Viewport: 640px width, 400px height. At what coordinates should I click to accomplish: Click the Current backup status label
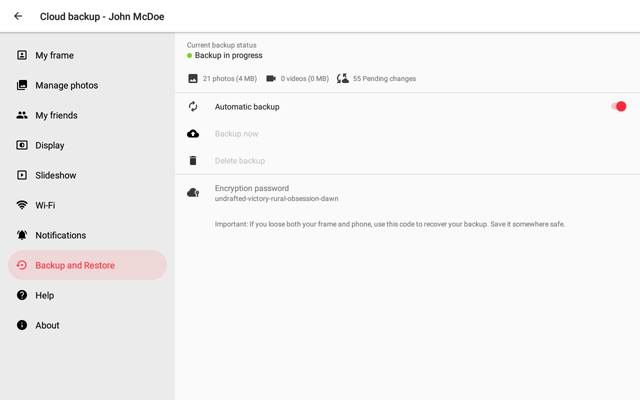point(222,45)
